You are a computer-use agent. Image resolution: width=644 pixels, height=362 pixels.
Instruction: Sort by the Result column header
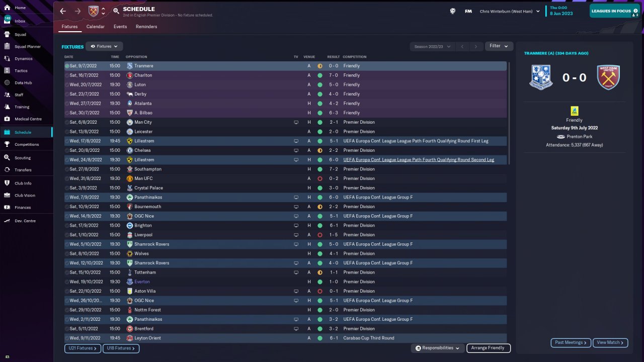(334, 57)
